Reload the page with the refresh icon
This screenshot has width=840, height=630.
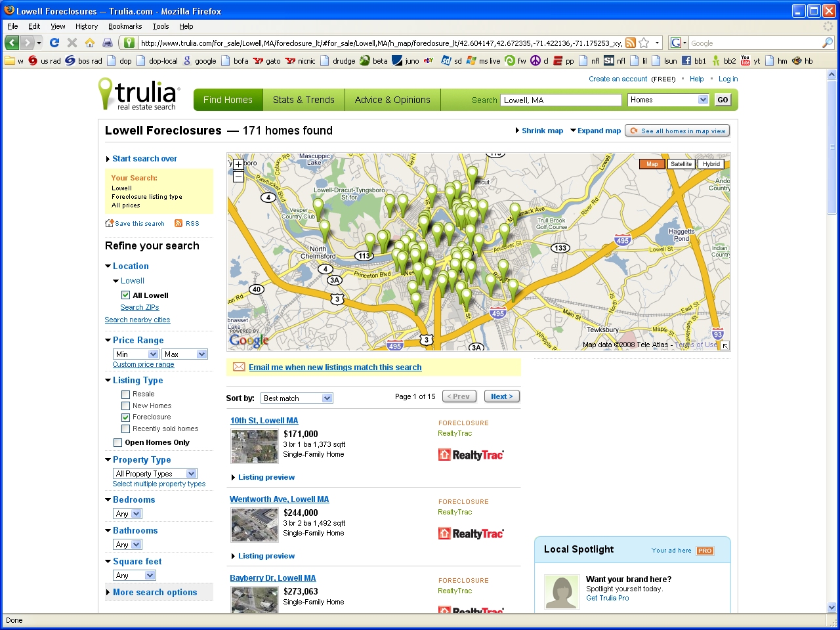pyautogui.click(x=54, y=43)
